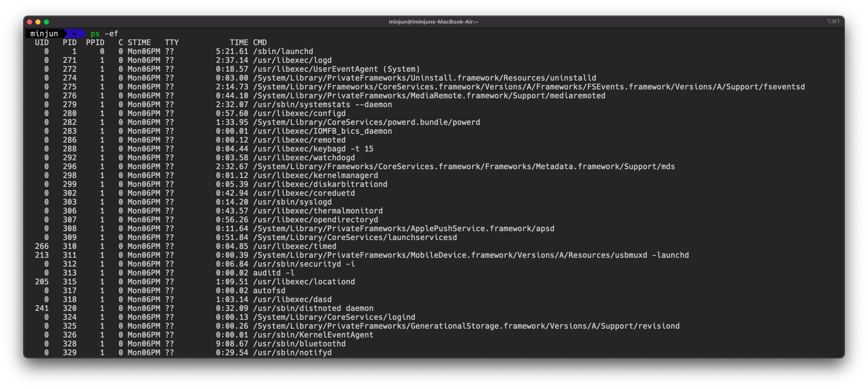The image size is (868, 389).
Task: Click the window title minjun@iminjuns-MacBook-Air
Action: [433, 22]
